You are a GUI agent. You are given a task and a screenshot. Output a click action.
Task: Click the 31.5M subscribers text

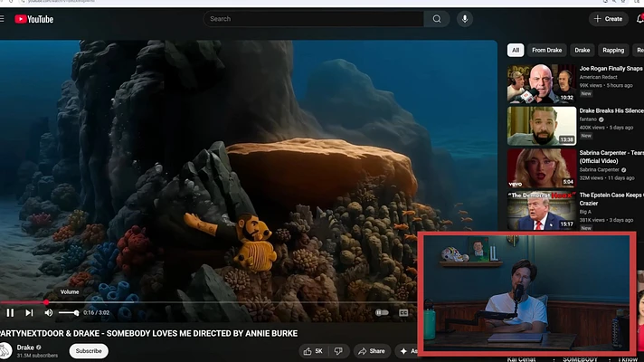coord(37,356)
